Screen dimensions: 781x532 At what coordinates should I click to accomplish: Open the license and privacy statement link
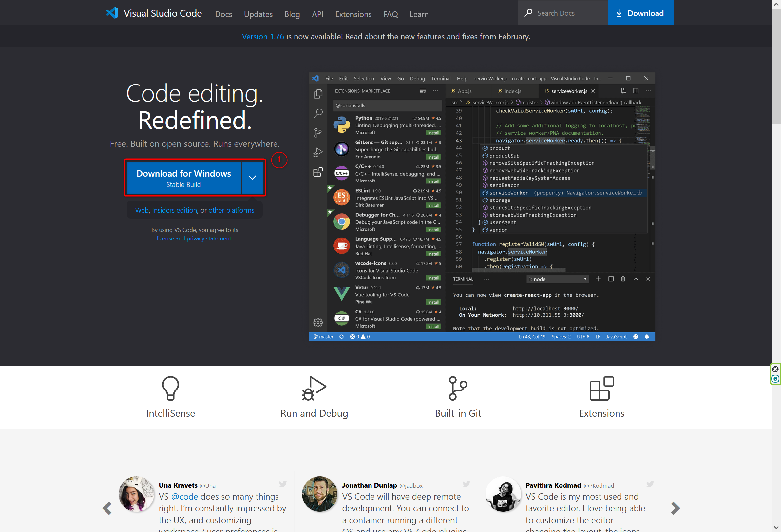pyautogui.click(x=194, y=238)
